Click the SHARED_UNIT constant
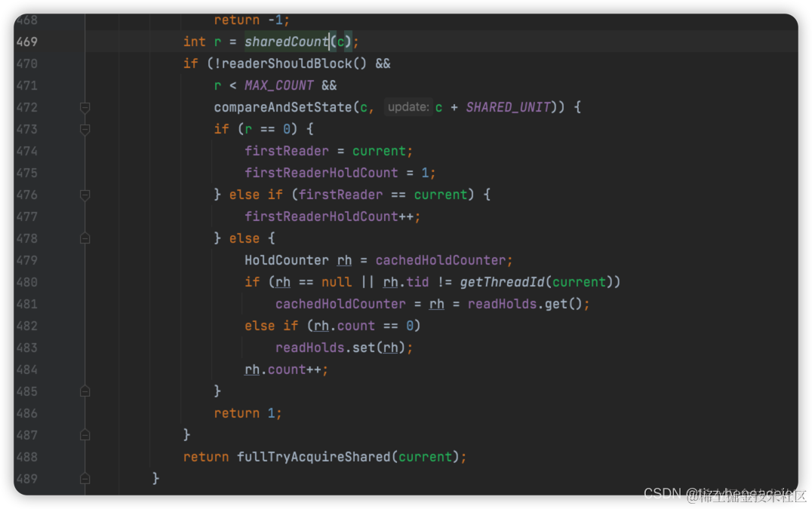Image resolution: width=812 pixels, height=509 pixels. point(508,108)
